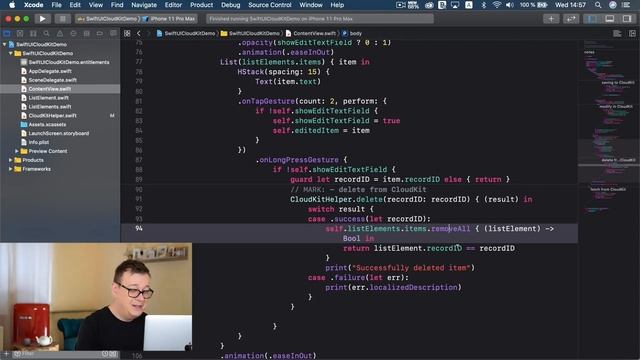Open the Test navigator tab
The width and height of the screenshot is (640, 360).
[x=73, y=33]
